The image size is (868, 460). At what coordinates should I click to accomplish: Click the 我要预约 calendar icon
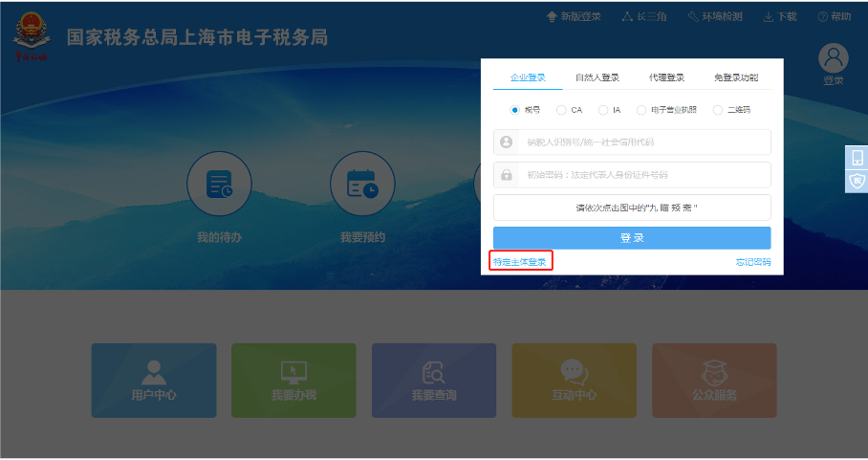pyautogui.click(x=362, y=184)
